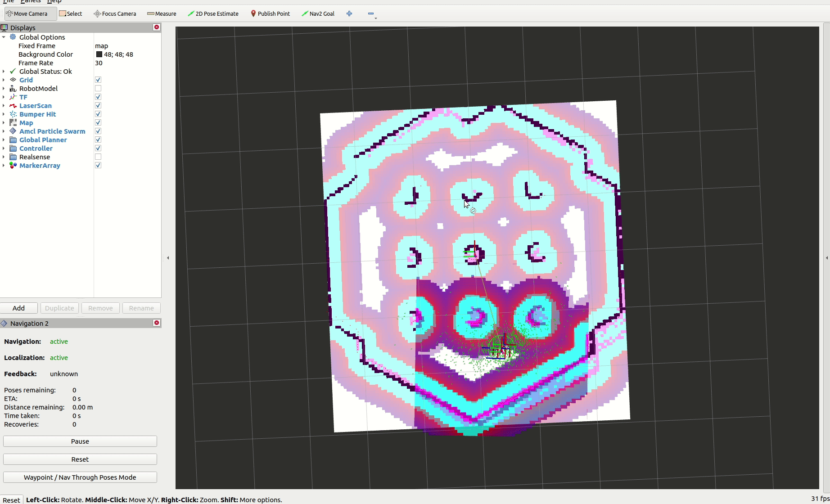The width and height of the screenshot is (830, 504).
Task: Expand the LaserScan properties
Action: (4, 105)
